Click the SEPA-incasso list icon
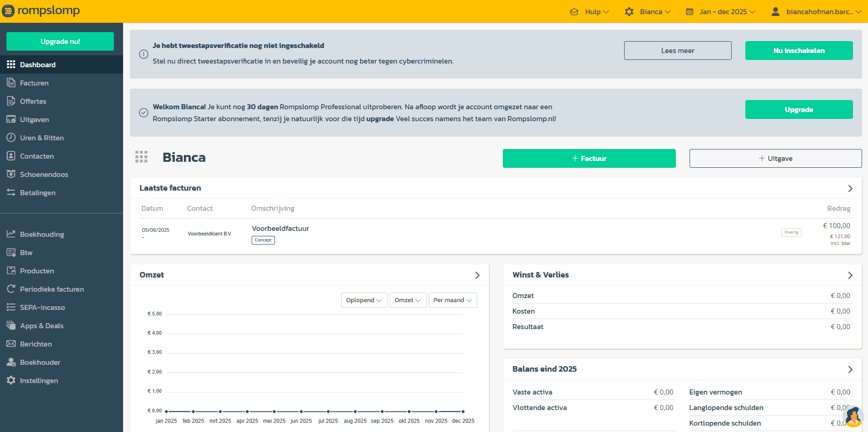This screenshot has width=868, height=432. click(x=11, y=307)
